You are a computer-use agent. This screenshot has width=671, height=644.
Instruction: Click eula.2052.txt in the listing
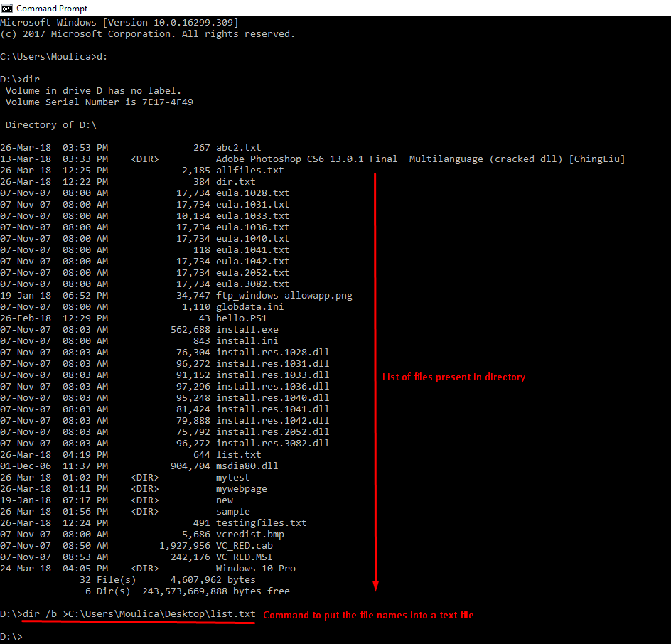coord(252,272)
